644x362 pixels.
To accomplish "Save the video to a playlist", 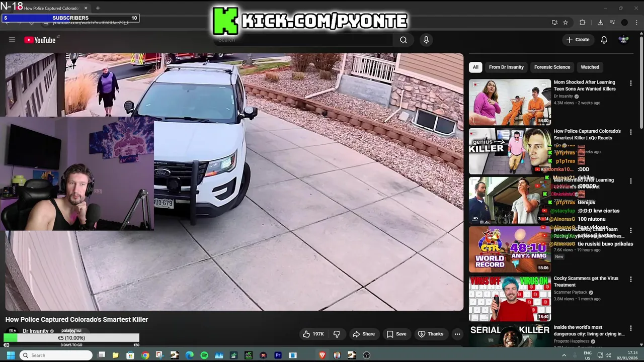I will (x=396, y=334).
